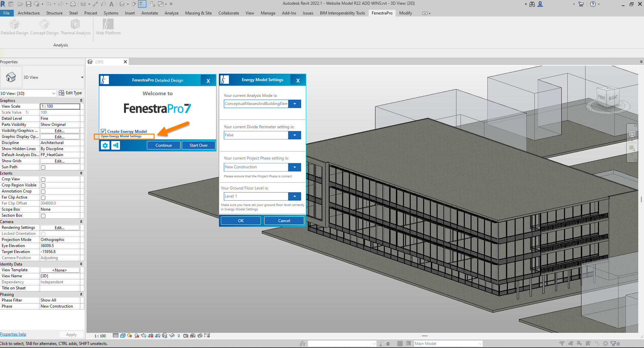
Task: Click the Reveal Hidden Elements lightbulb icon
Action: pyautogui.click(x=179, y=336)
